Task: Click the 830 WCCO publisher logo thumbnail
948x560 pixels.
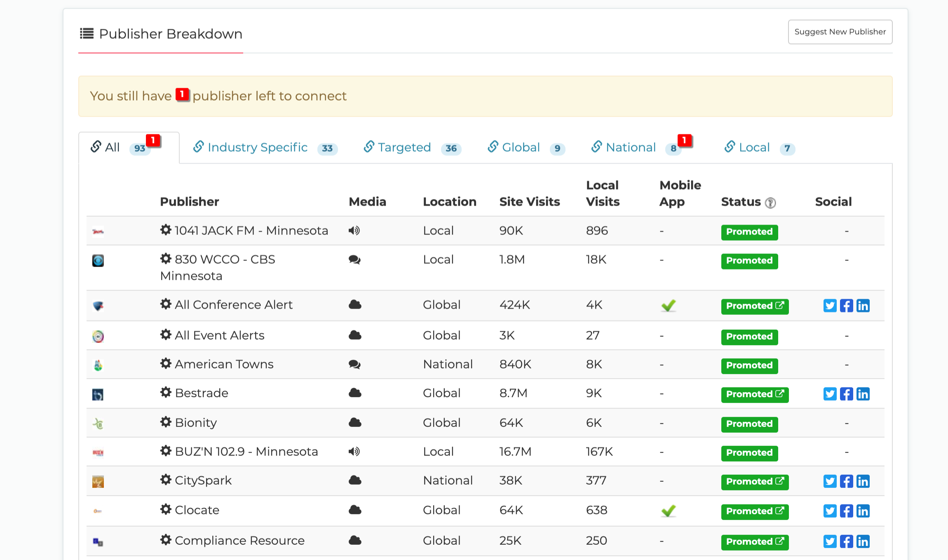Action: pos(98,260)
